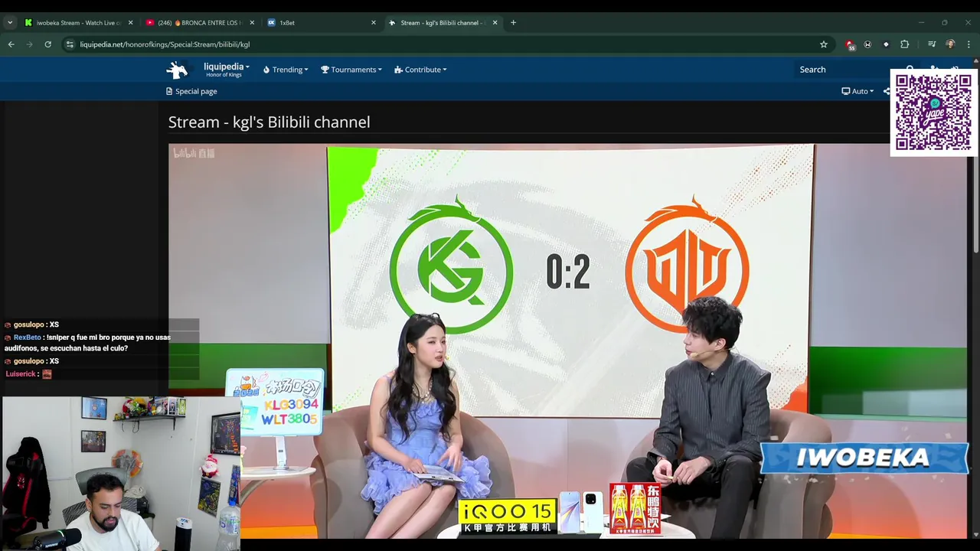Open the circular W extension icon

867,44
